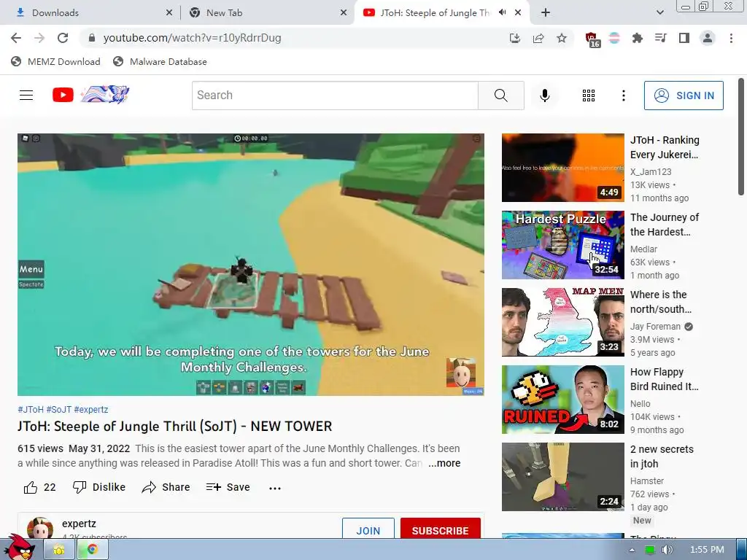
Task: Click the JOIN button
Action: (368, 529)
